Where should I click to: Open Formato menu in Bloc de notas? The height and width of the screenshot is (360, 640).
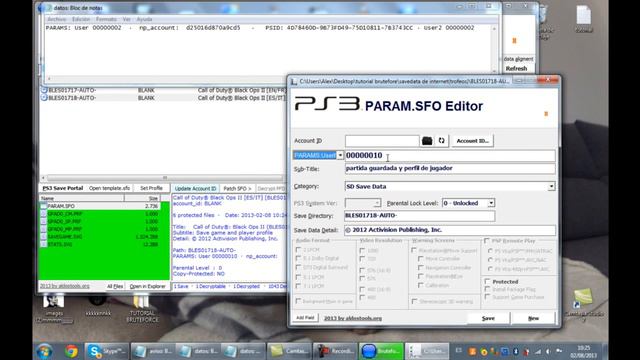pos(106,19)
